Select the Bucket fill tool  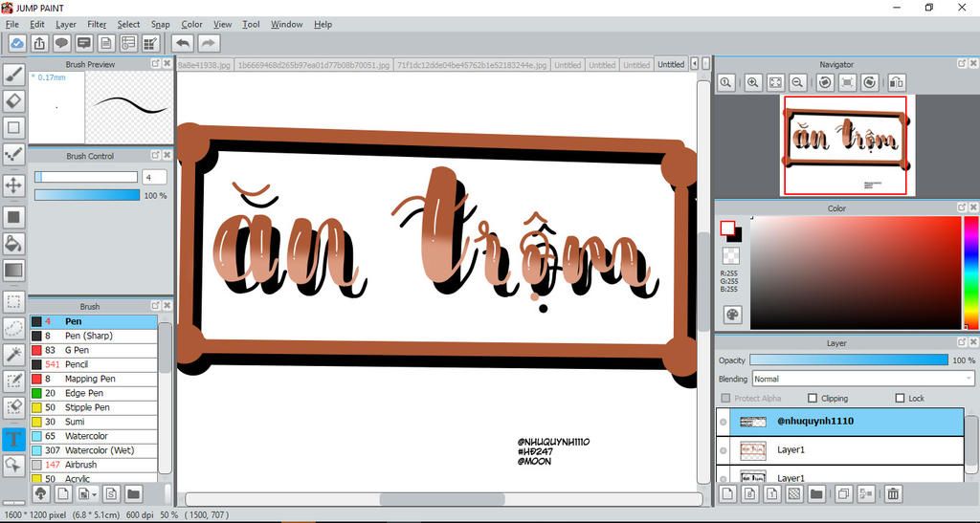(13, 244)
